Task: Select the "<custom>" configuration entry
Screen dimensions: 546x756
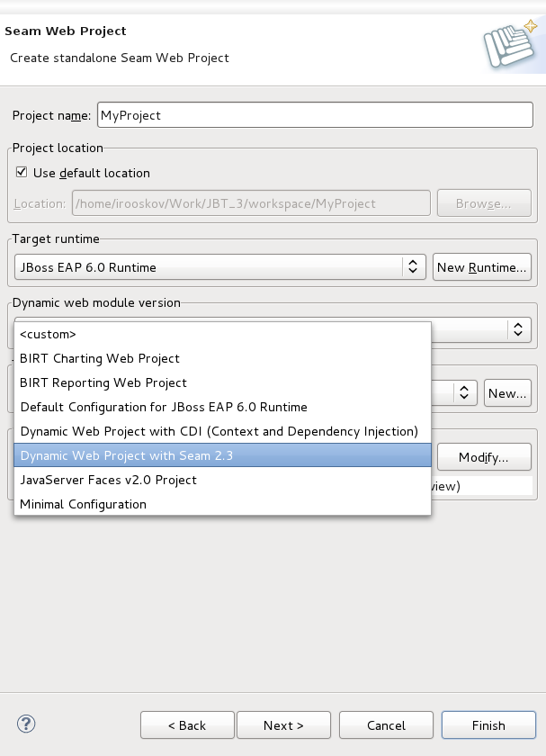Action: [x=49, y=334]
